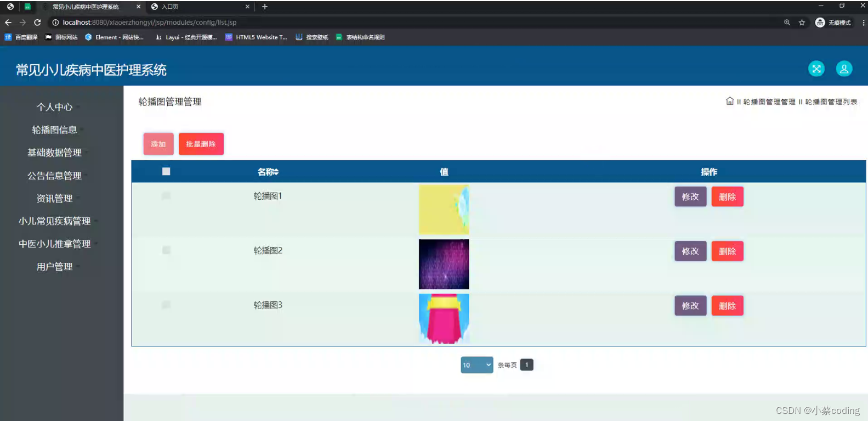Image resolution: width=868 pixels, height=421 pixels.
Task: View site information icon beside localhost URL
Action: (55, 23)
